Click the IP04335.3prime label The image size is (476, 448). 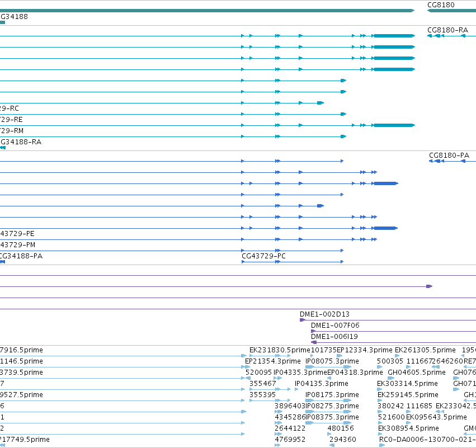300,372
